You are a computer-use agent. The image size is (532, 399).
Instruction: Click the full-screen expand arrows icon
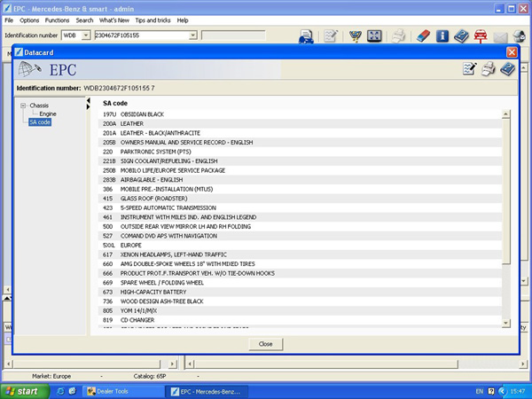(x=374, y=36)
